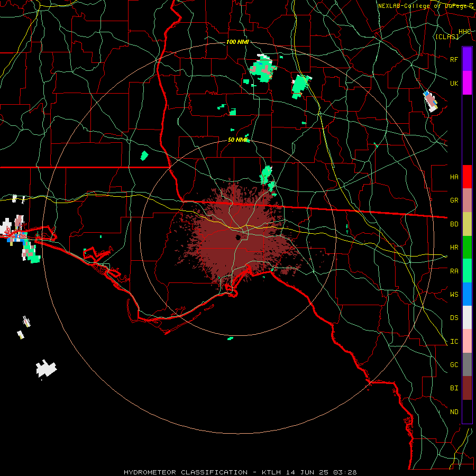Viewport: 476px width, 476px height.
Task: Select the IC pink legend swatch
Action: point(467,341)
